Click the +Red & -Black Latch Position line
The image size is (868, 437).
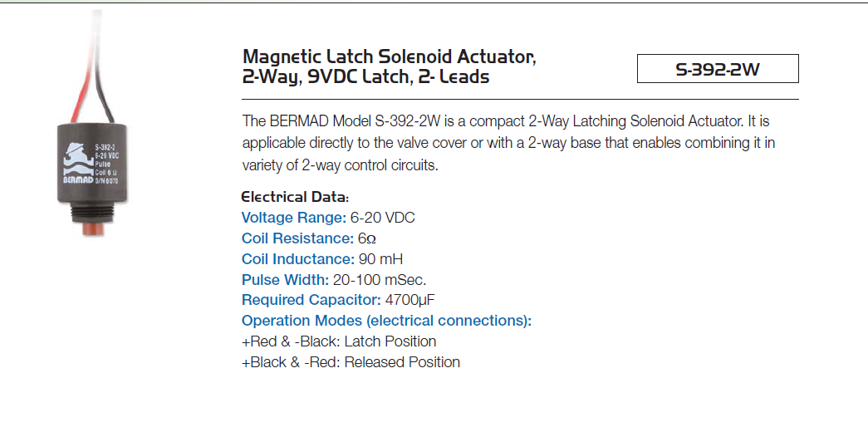click(x=339, y=341)
